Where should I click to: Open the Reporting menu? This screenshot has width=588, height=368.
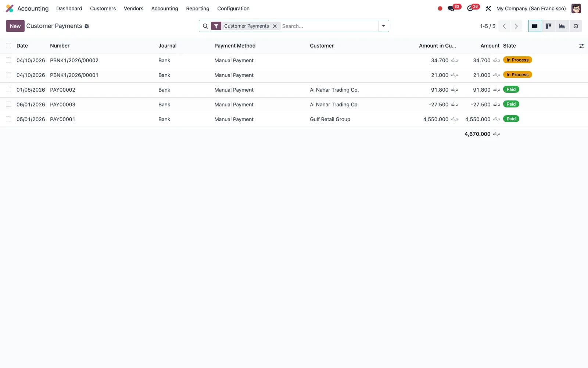point(198,8)
